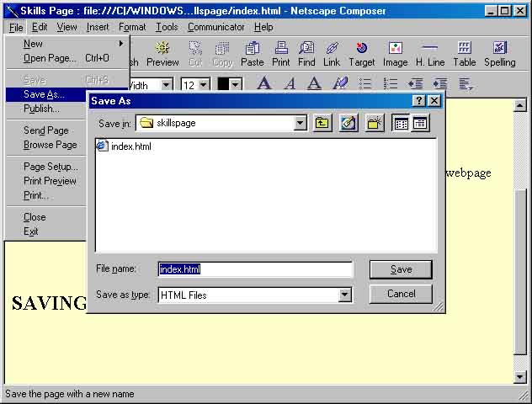Image resolution: width=532 pixels, height=404 pixels.
Task: Open the Tools menu
Action: [x=167, y=27]
